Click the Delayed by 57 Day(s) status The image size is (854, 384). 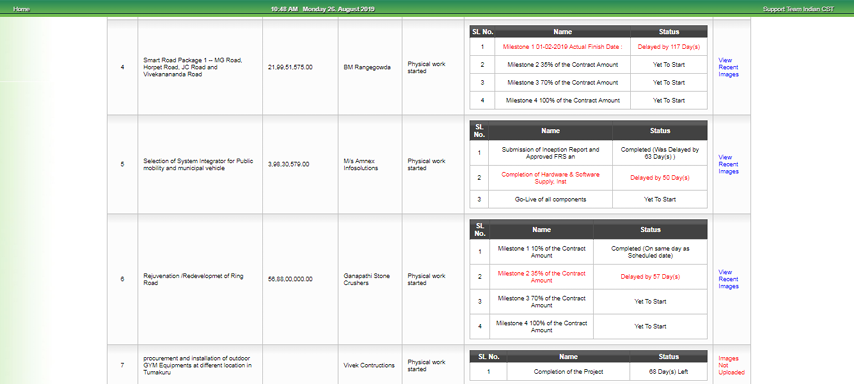pos(650,277)
